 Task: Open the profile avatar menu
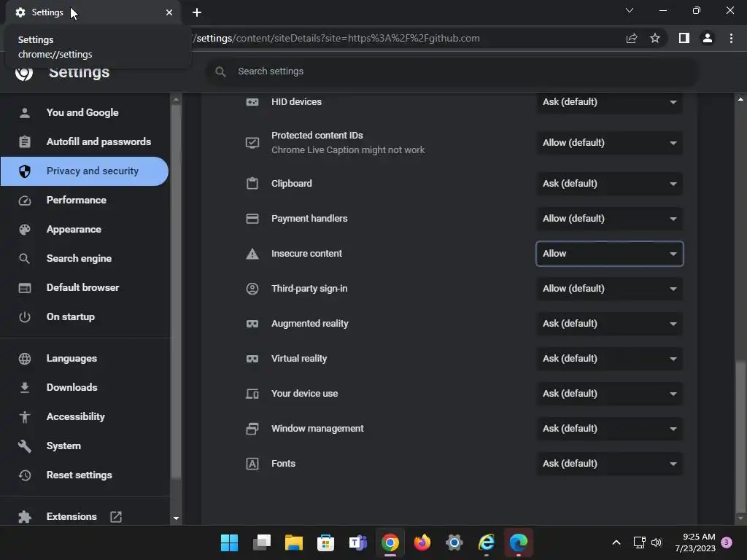(708, 38)
